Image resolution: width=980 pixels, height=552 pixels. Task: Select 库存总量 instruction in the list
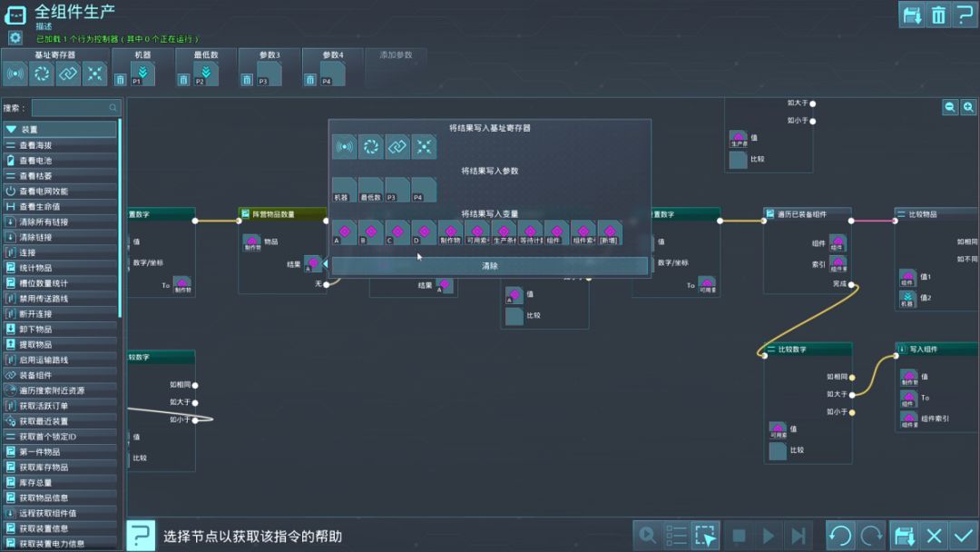point(60,482)
